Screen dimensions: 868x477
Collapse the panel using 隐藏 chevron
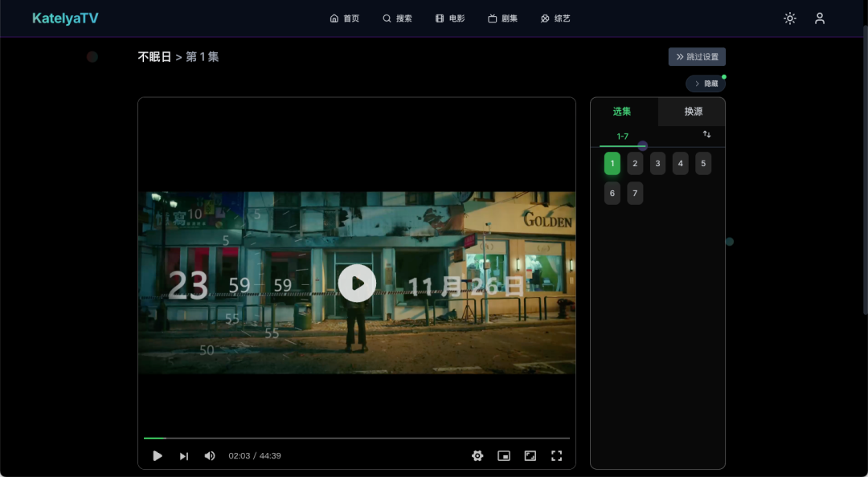[704, 83]
